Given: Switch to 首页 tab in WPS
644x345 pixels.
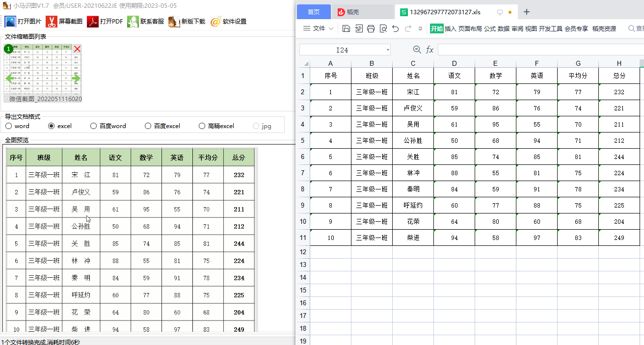Looking at the screenshot, I should pos(314,12).
